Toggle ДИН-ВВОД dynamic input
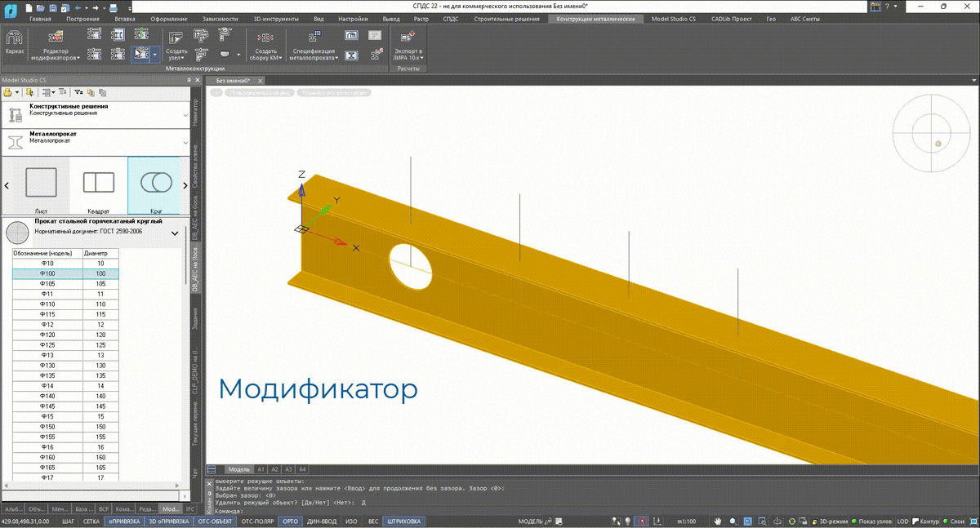The width and height of the screenshot is (980, 528). [x=323, y=521]
